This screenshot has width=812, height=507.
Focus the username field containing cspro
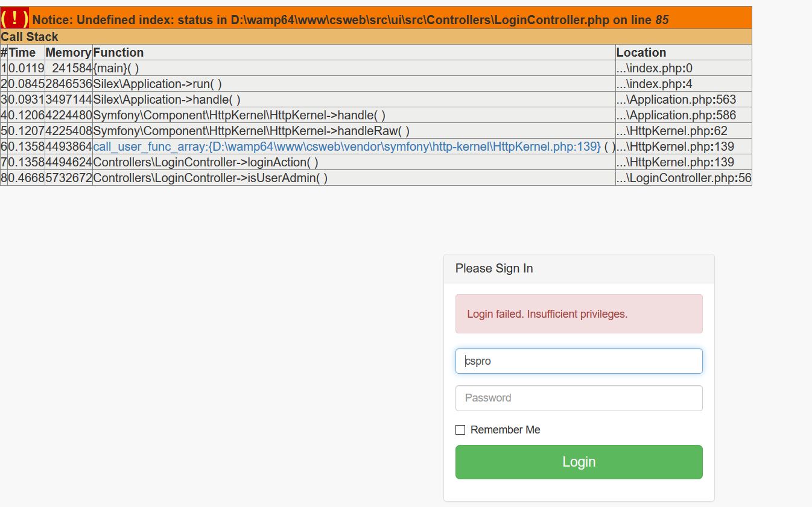(x=579, y=361)
